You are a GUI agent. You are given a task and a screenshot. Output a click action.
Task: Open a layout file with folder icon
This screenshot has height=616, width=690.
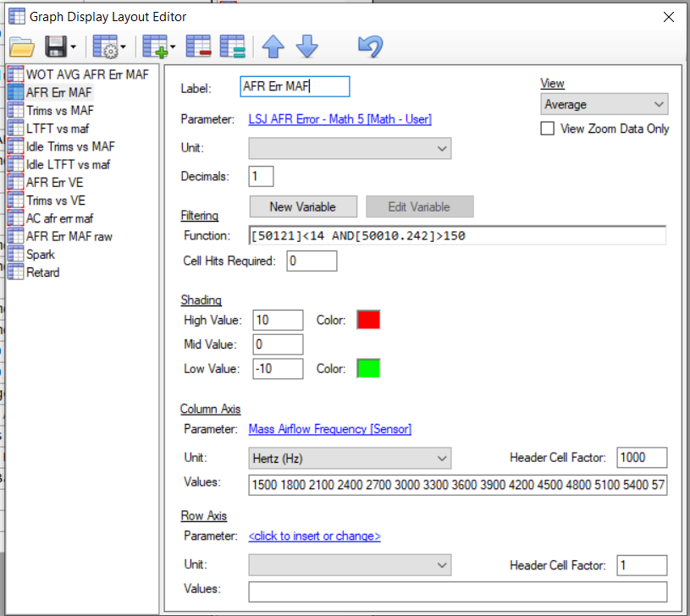pos(22,47)
